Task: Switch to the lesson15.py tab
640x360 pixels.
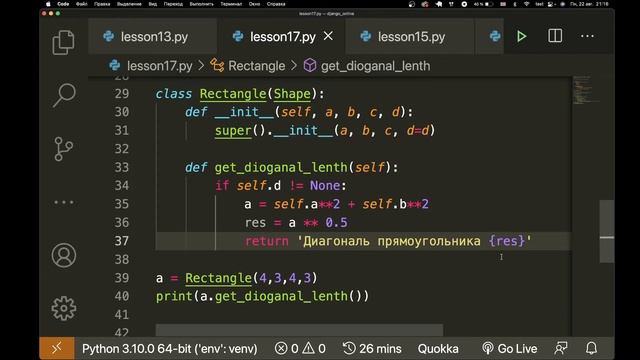Action: pyautogui.click(x=410, y=37)
